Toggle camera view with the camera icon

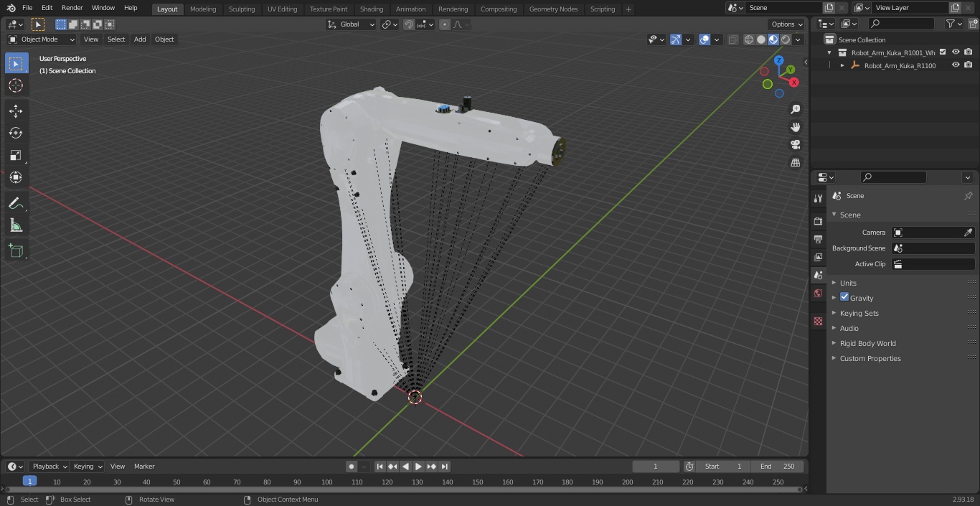coord(795,144)
